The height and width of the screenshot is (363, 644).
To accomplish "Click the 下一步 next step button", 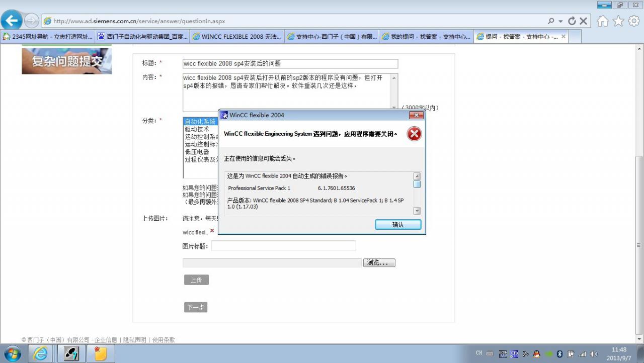I will 196,307.
